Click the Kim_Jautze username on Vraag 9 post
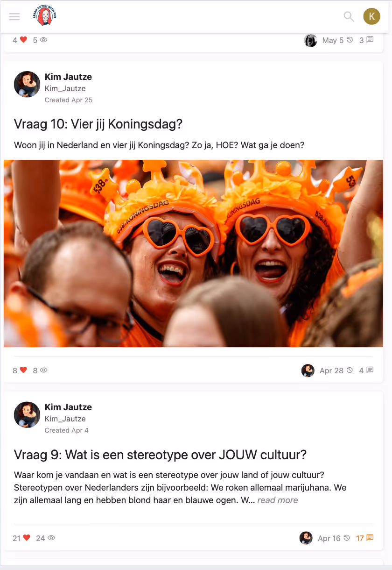 [65, 419]
